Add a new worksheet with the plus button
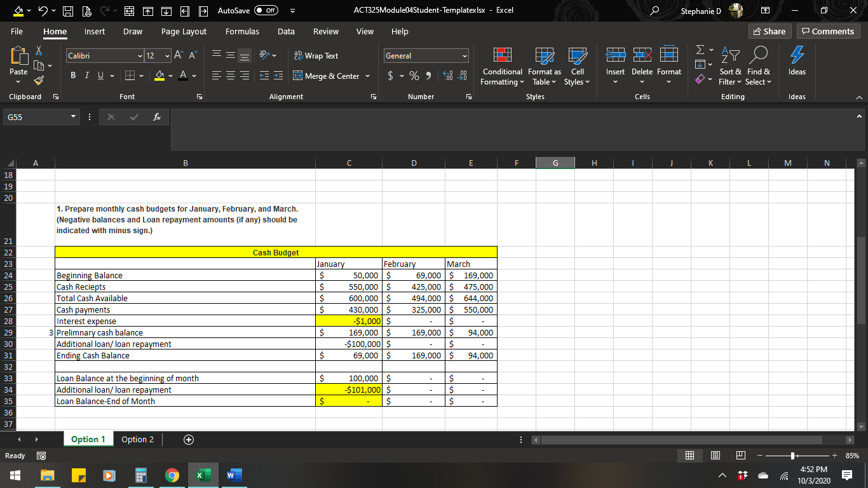This screenshot has height=488, width=868. [x=187, y=438]
